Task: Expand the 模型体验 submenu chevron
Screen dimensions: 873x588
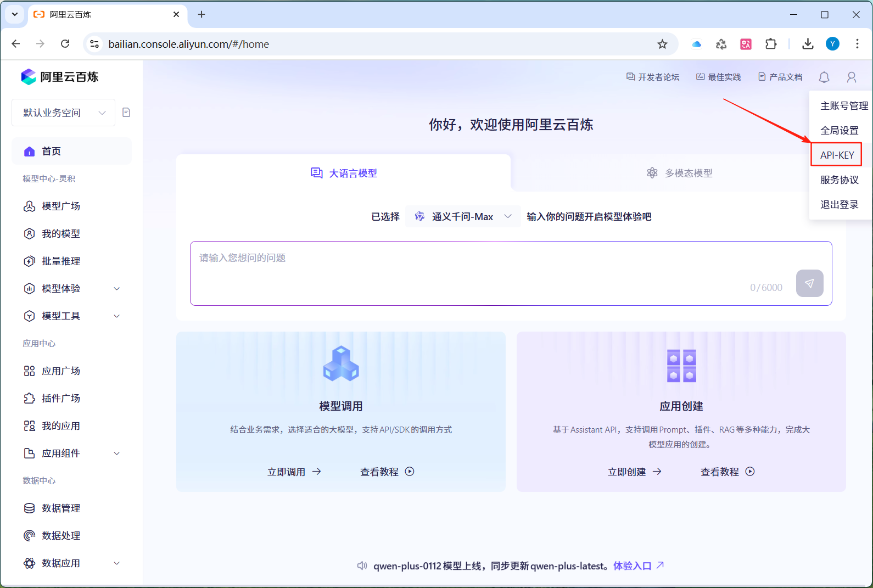Action: tap(116, 289)
